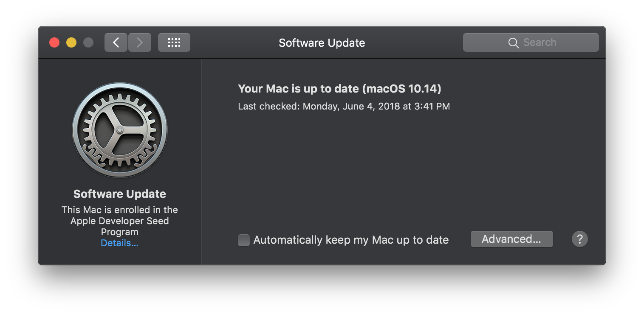Open the Advanced... options
Viewport: 644px width, 315px height.
(x=511, y=239)
